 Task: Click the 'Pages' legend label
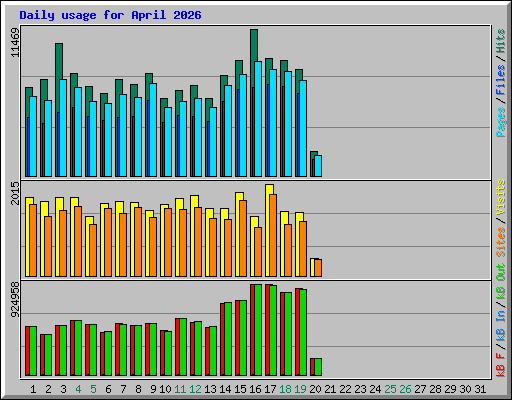(x=501, y=122)
